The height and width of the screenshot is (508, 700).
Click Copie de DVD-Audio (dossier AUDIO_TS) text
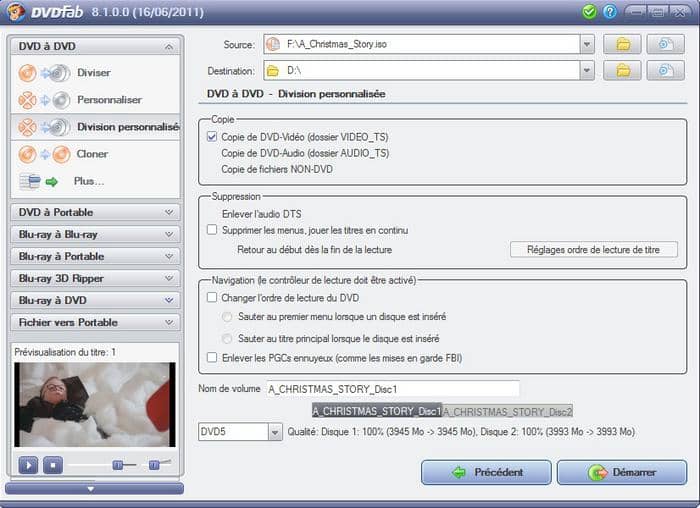click(305, 153)
